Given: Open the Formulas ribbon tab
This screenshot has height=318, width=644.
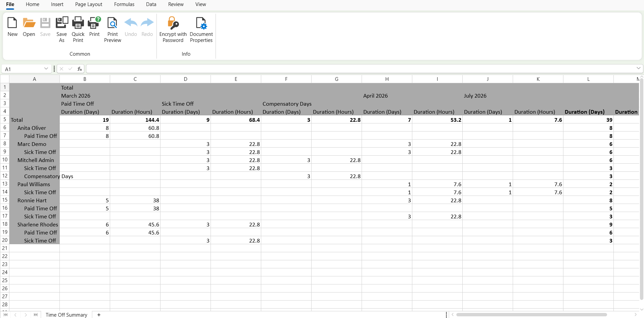Looking at the screenshot, I should (x=124, y=4).
